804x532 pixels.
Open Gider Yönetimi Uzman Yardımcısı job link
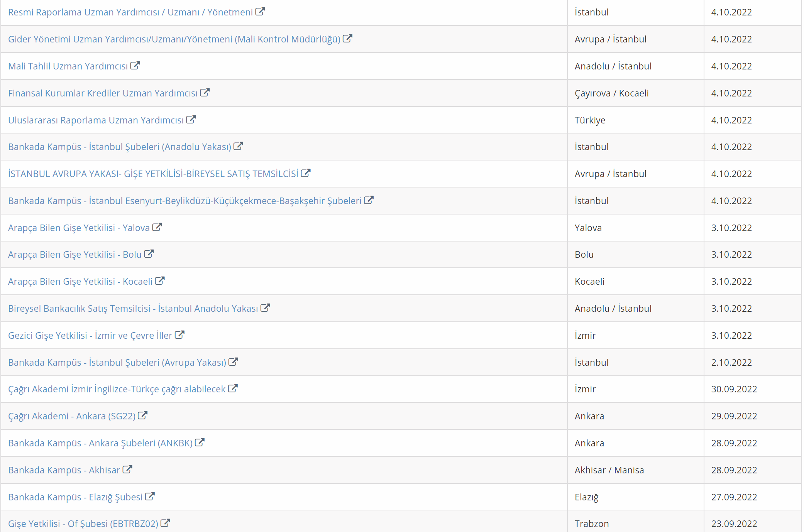pos(174,39)
